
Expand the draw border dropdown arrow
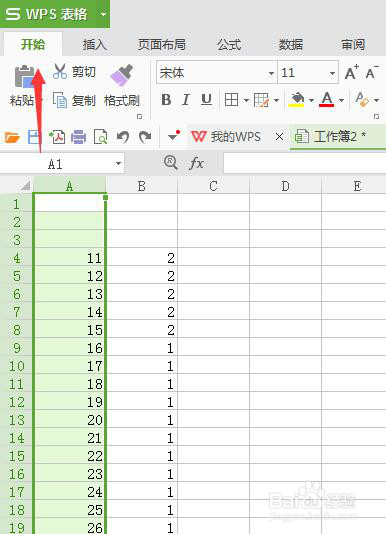[276, 100]
